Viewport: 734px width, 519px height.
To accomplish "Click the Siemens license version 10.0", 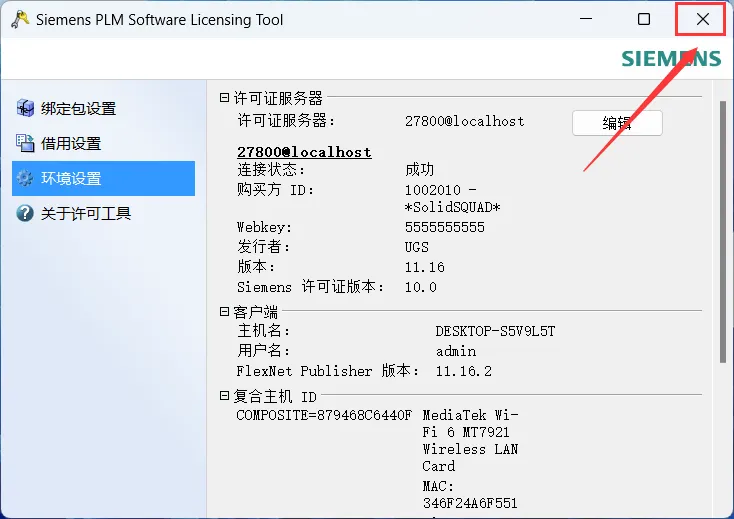I will pyautogui.click(x=421, y=287).
